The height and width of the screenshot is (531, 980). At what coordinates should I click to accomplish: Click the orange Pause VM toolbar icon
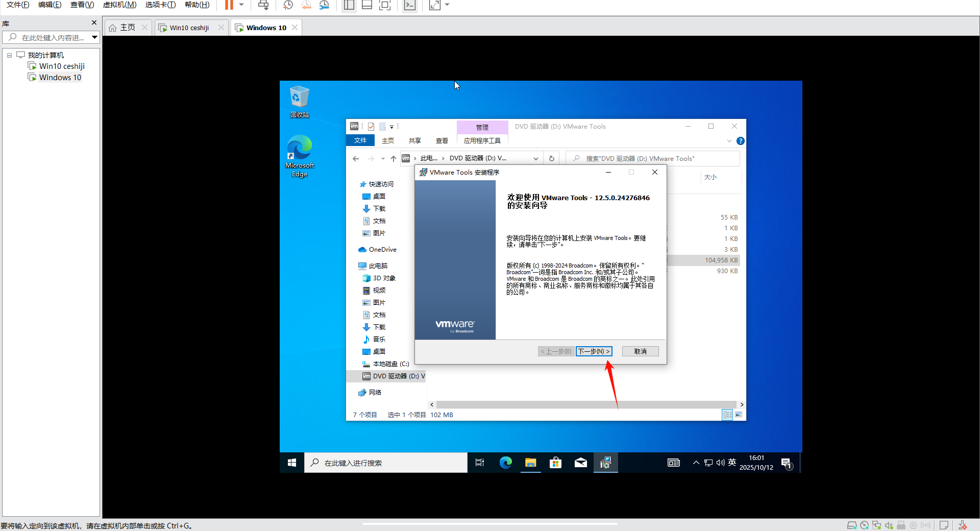229,5
